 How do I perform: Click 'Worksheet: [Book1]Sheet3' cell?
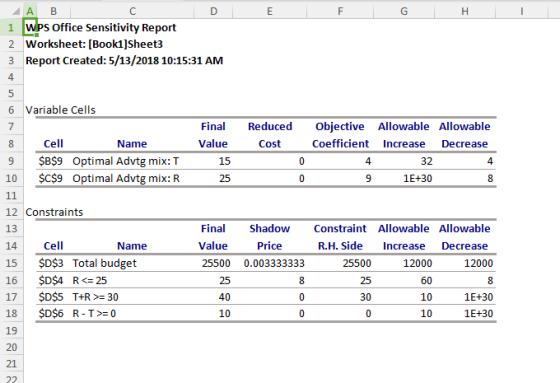click(94, 44)
